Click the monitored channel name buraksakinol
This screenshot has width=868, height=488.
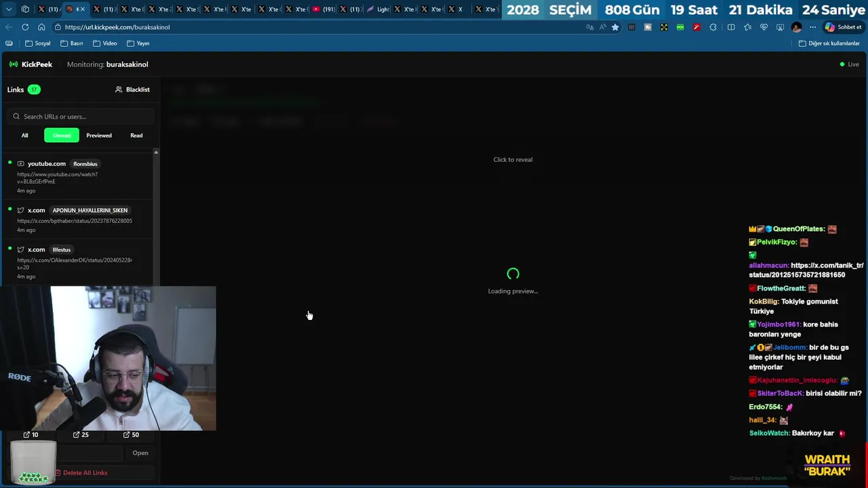(x=127, y=64)
